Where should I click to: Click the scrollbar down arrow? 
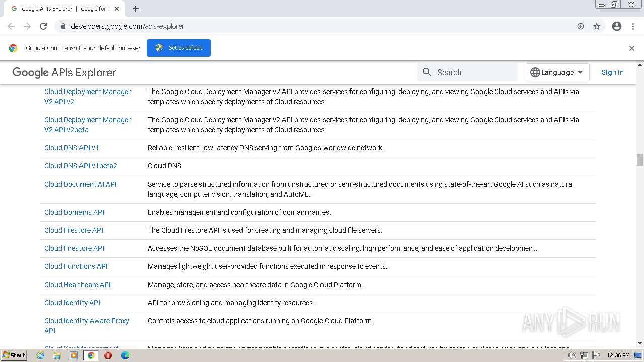640,343
